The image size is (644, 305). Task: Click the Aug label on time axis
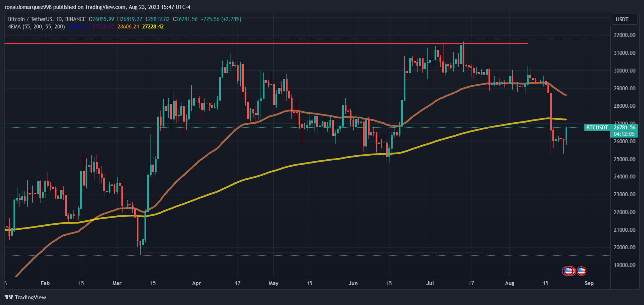pos(509,283)
